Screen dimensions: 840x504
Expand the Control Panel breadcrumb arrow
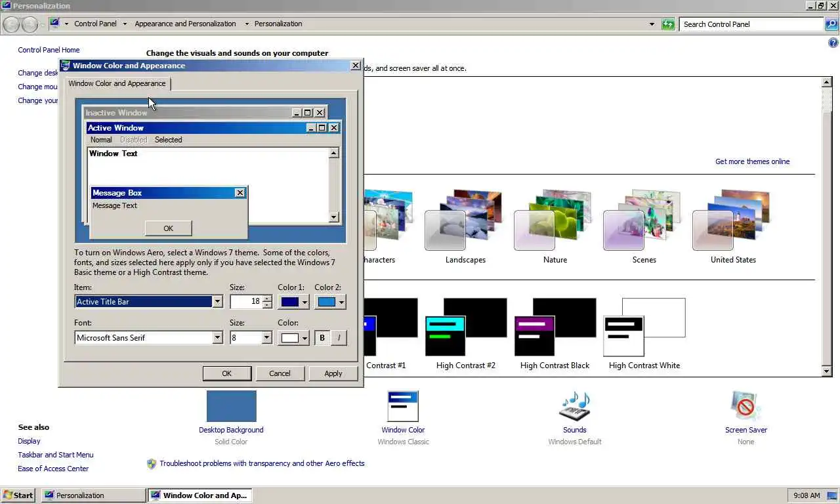125,24
